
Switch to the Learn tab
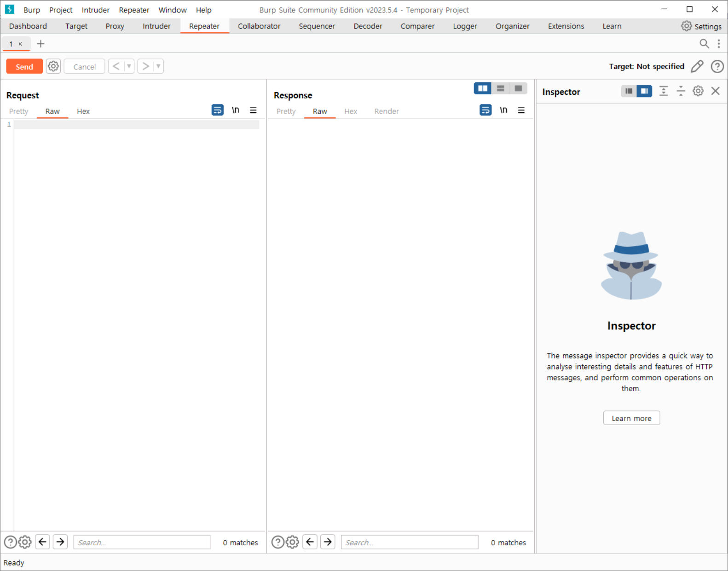(612, 26)
